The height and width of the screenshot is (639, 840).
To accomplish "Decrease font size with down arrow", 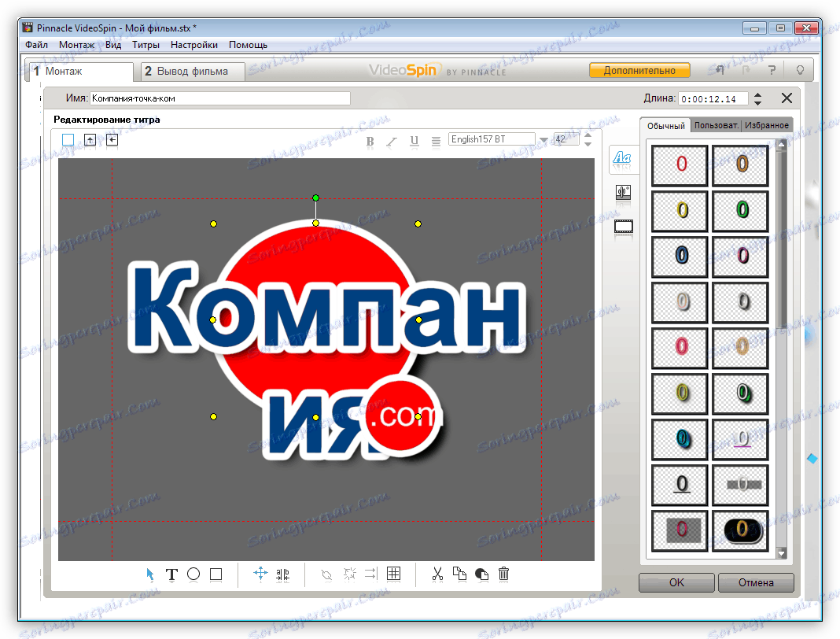I will coord(588,144).
